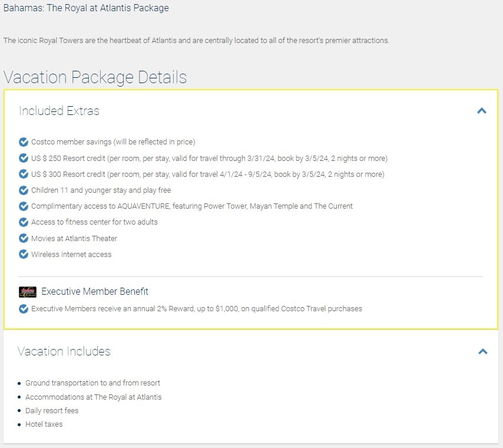
Task: Click the Vacation Includes section heading
Action: (64, 351)
